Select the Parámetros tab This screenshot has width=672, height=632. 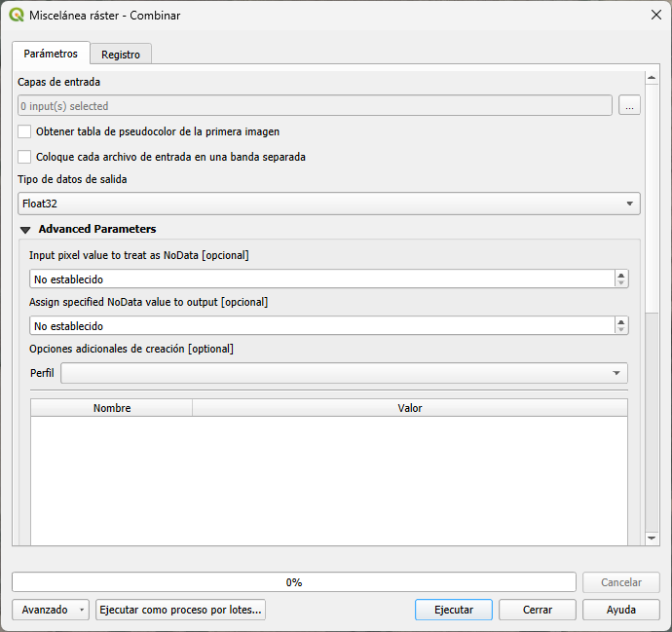(51, 54)
